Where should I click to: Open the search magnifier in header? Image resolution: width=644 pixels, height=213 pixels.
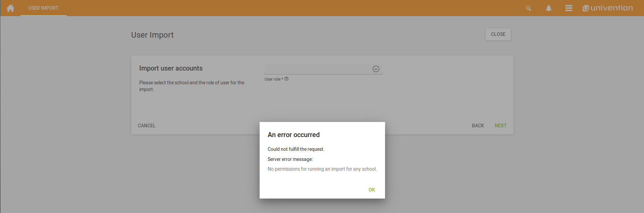(x=528, y=8)
